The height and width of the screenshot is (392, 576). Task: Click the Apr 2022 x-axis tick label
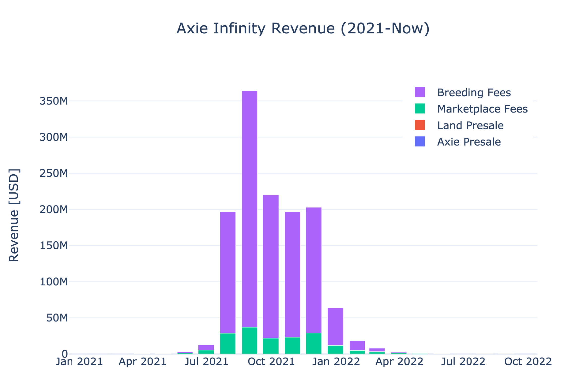(399, 362)
